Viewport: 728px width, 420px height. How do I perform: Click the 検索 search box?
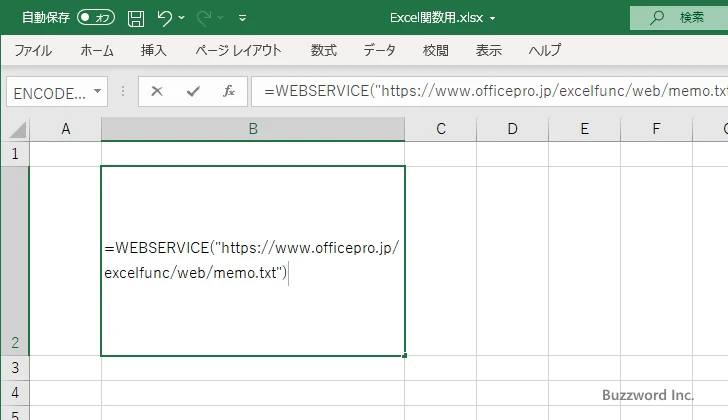point(679,18)
